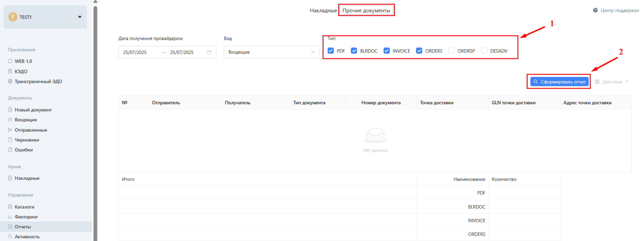Click the Итого summary cell
Viewport: 644px width, 241px height.
[268, 179]
